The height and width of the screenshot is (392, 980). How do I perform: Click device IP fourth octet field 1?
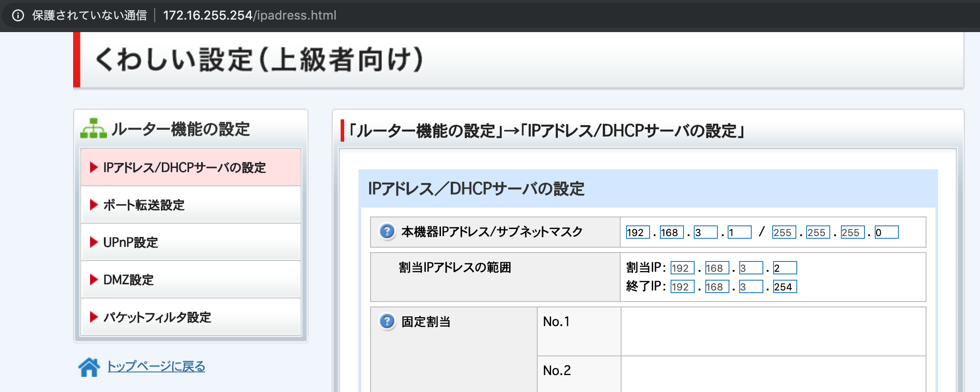pyautogui.click(x=740, y=232)
